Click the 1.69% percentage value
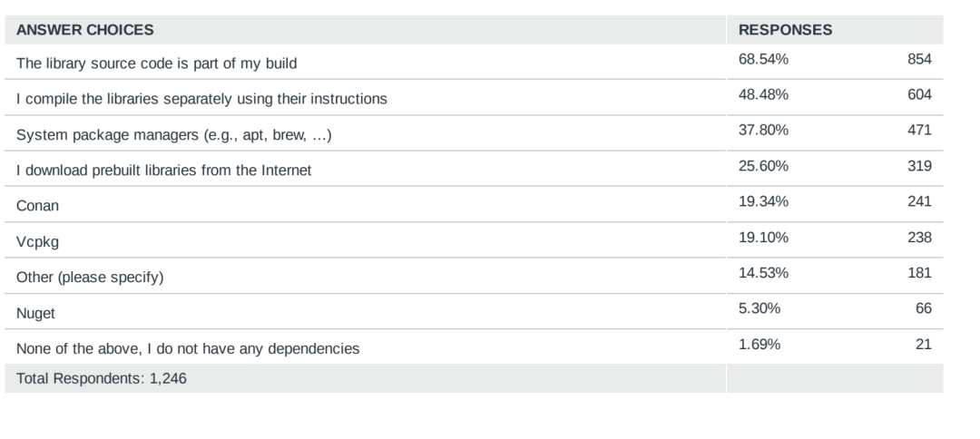 click(759, 345)
